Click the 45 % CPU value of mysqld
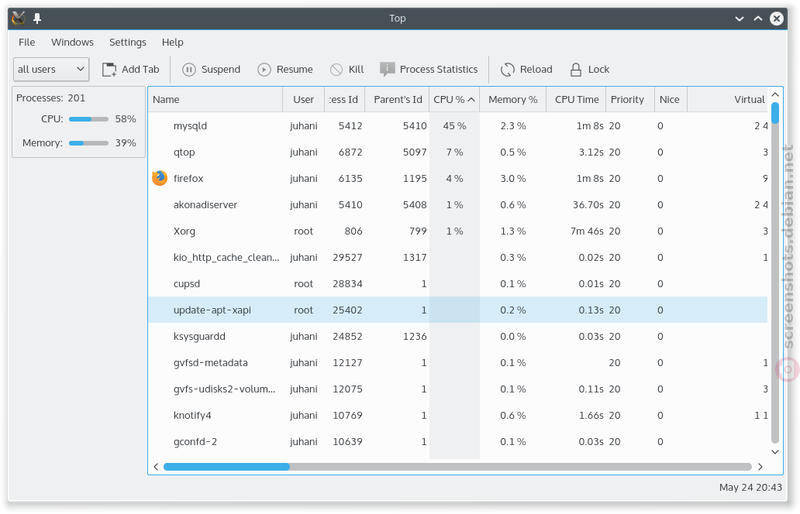The height and width of the screenshot is (514, 800). click(454, 126)
